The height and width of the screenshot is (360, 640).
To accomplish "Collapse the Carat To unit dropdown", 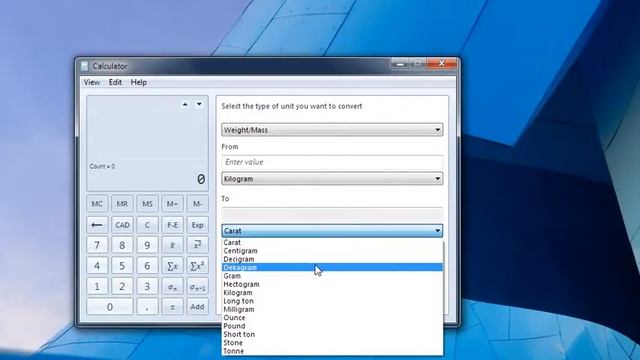I will pos(332,231).
